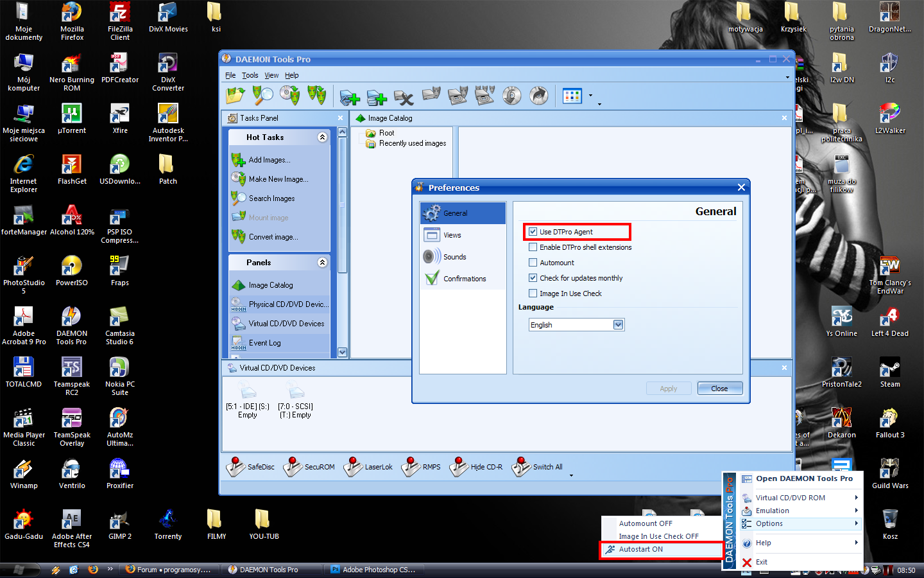Click the second add virtual drive toolbar icon
The width and height of the screenshot is (924, 578).
point(377,96)
